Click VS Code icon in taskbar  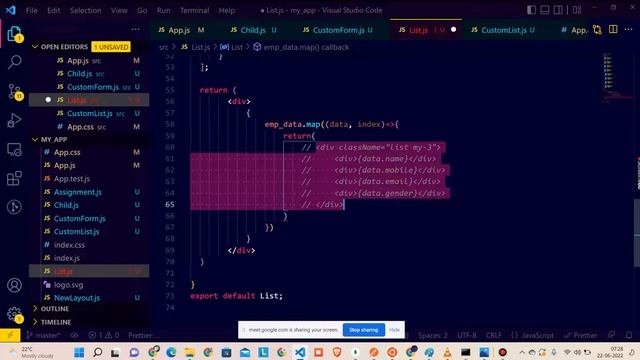coord(300,352)
